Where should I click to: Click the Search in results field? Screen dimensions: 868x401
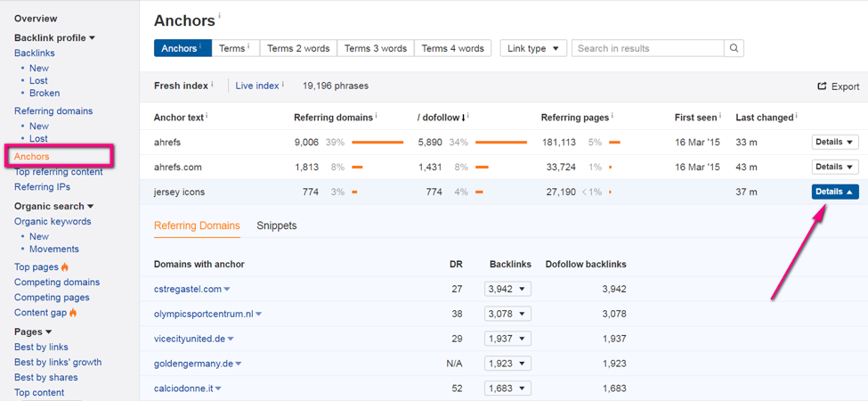[647, 48]
